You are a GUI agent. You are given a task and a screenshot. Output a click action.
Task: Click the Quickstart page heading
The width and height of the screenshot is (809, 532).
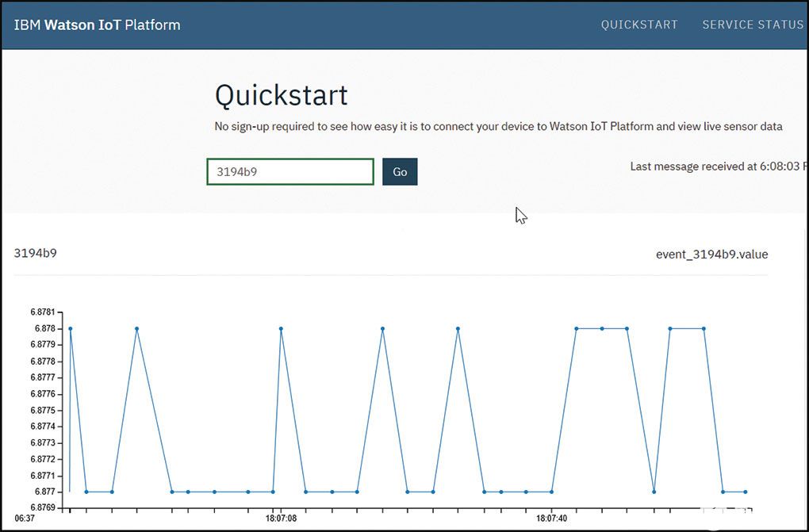click(282, 95)
